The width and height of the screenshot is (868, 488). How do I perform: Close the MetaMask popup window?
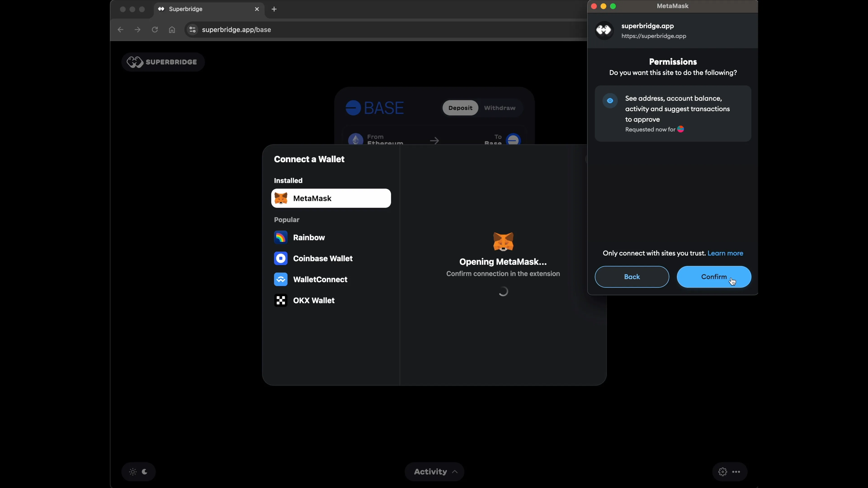594,6
